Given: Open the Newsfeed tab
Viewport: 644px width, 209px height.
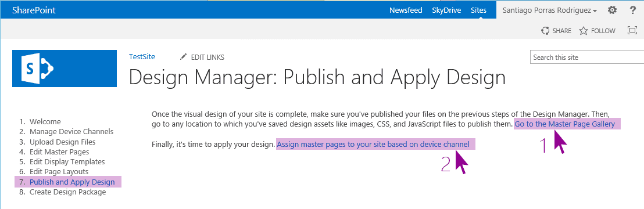Looking at the screenshot, I should click(406, 10).
